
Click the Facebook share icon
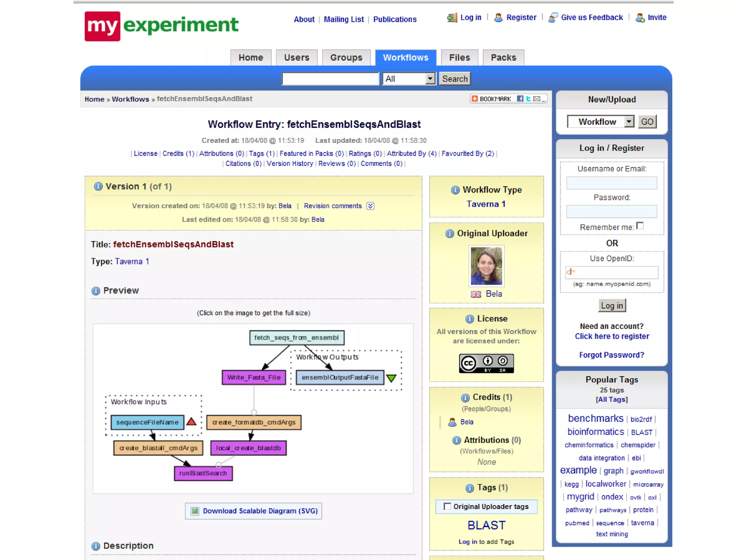[x=520, y=99]
